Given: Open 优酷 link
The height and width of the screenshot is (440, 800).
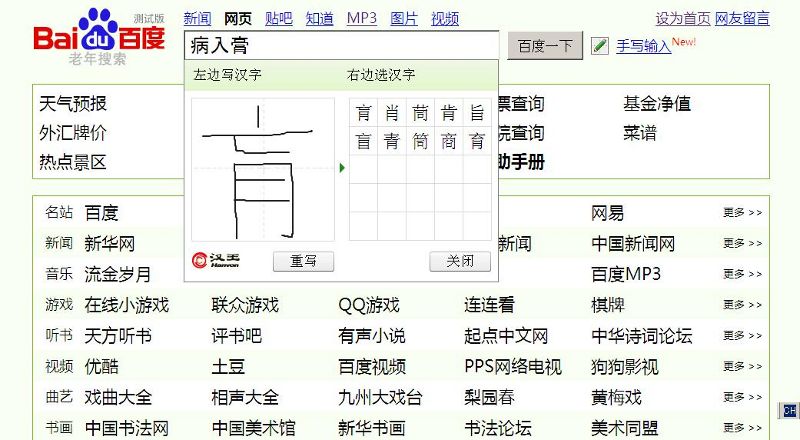Looking at the screenshot, I should pos(102,366).
